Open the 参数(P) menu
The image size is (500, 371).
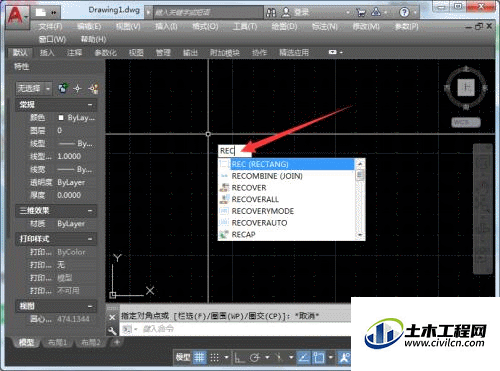pyautogui.click(x=406, y=26)
